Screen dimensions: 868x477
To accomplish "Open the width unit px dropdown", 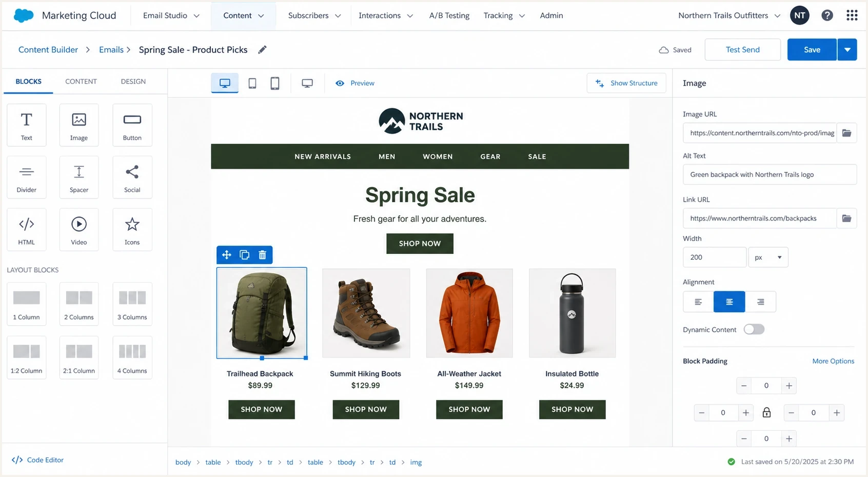I will 768,257.
